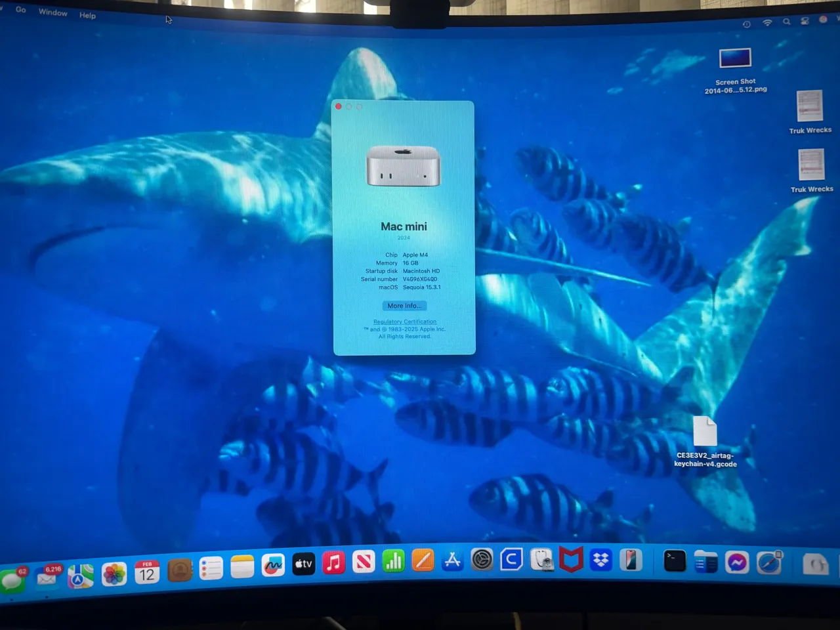Screen dimensions: 840x630
Task: Open Terminal from the dock
Action: [675, 560]
